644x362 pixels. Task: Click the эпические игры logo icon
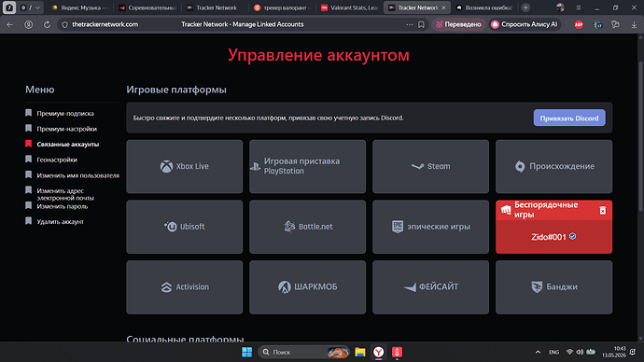[x=398, y=227]
